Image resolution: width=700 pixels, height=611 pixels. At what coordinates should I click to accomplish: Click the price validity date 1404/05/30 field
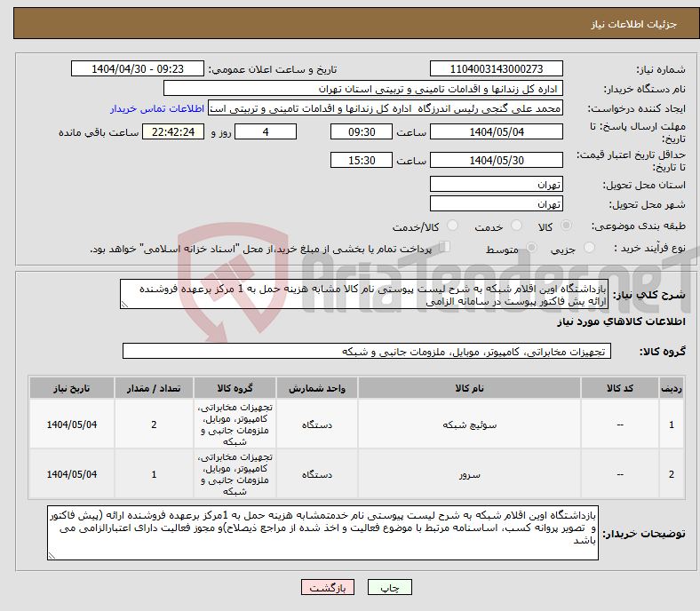tap(496, 160)
